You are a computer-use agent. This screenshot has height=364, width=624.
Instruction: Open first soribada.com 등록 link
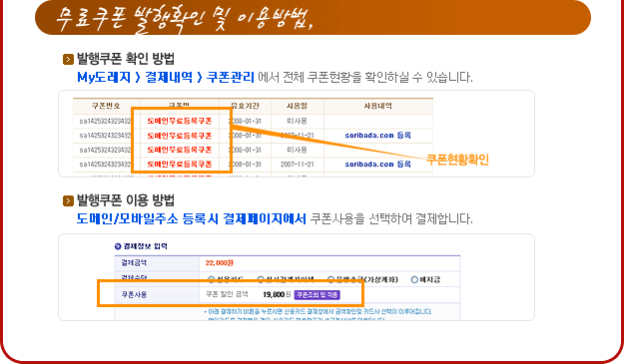(377, 135)
